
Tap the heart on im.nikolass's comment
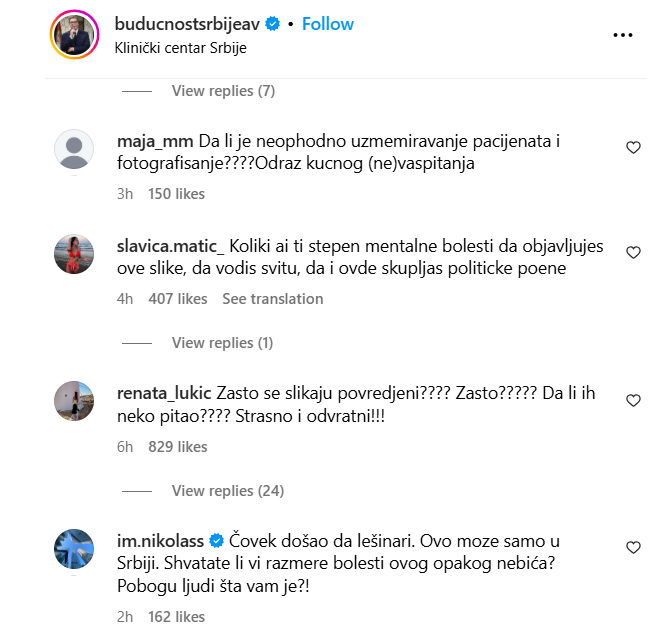[x=632, y=548]
